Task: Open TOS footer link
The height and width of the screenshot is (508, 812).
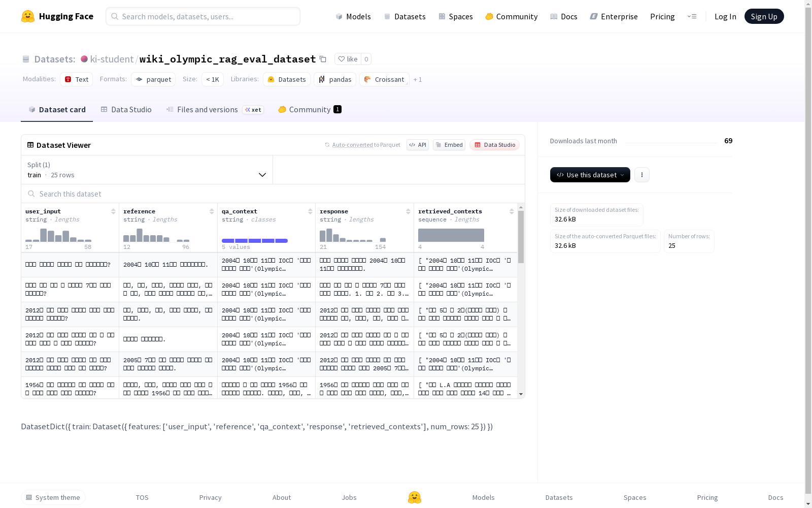Action: pos(142,497)
